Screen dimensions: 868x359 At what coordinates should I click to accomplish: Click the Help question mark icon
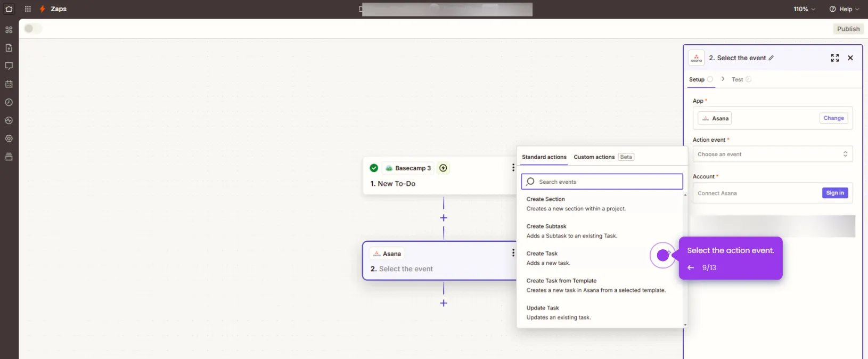click(832, 9)
